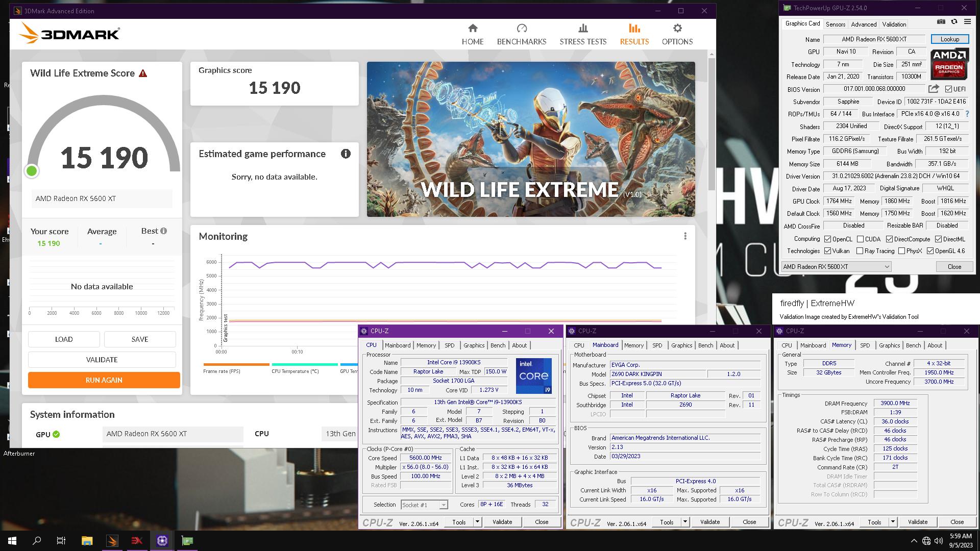Screen dimensions: 980x551
Task: Click the GPU-Z screenshot camera icon
Action: coord(941,22)
